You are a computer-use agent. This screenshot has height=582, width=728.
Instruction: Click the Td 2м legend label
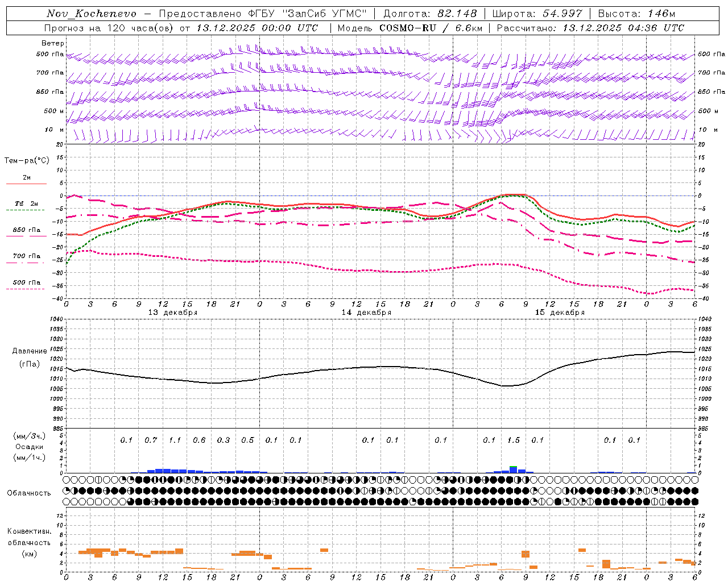26,203
